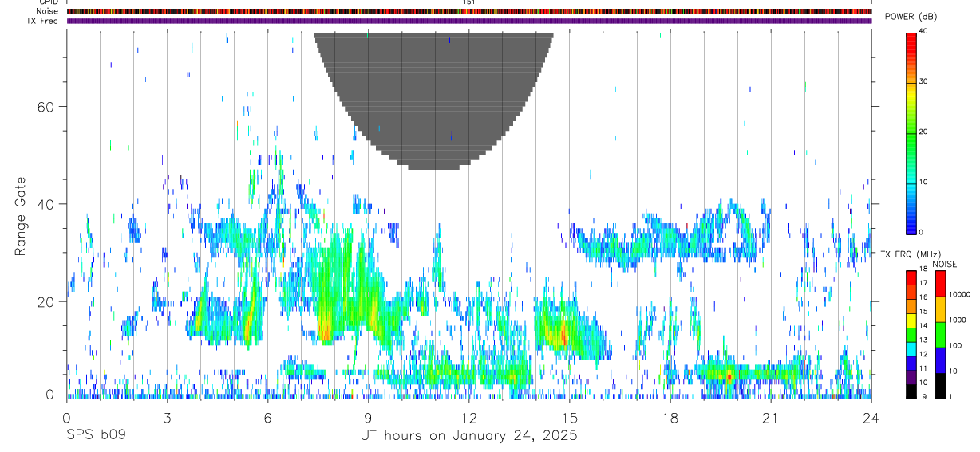The width and height of the screenshot is (980, 452).
Task: Select the 40 tick on POWER scale
Action: (923, 31)
